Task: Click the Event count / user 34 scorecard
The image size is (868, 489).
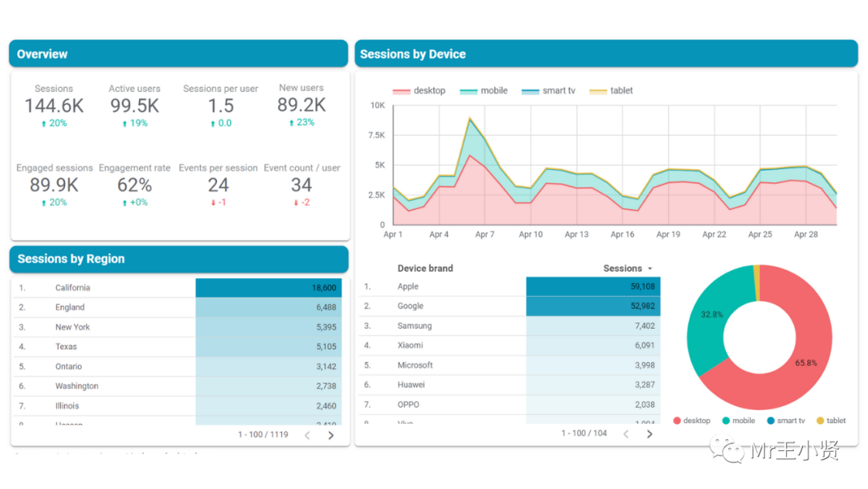Action: 301,185
